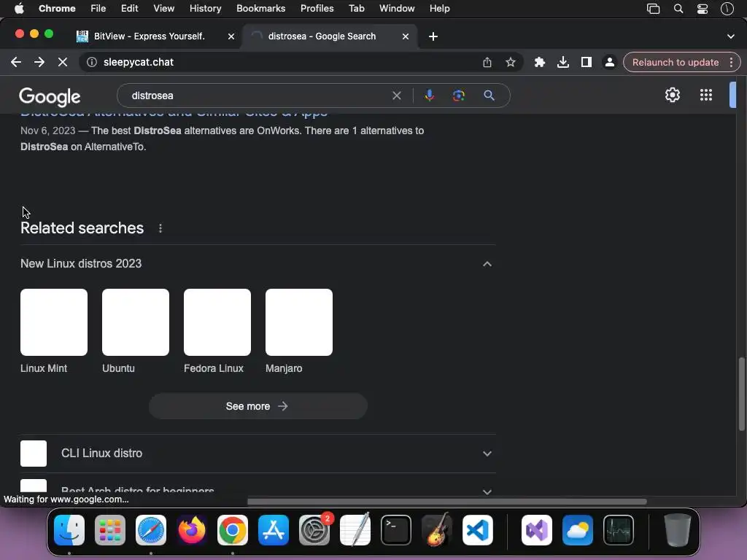Open the Chrome profile icon
The height and width of the screenshot is (560, 747).
[x=610, y=63]
